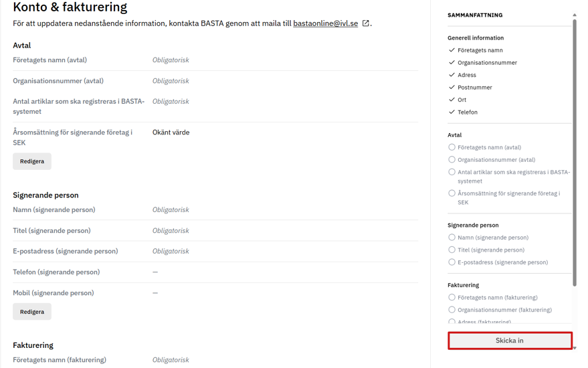The height and width of the screenshot is (368, 588).
Task: Click the checkmark icon beside Ort
Action: click(452, 100)
